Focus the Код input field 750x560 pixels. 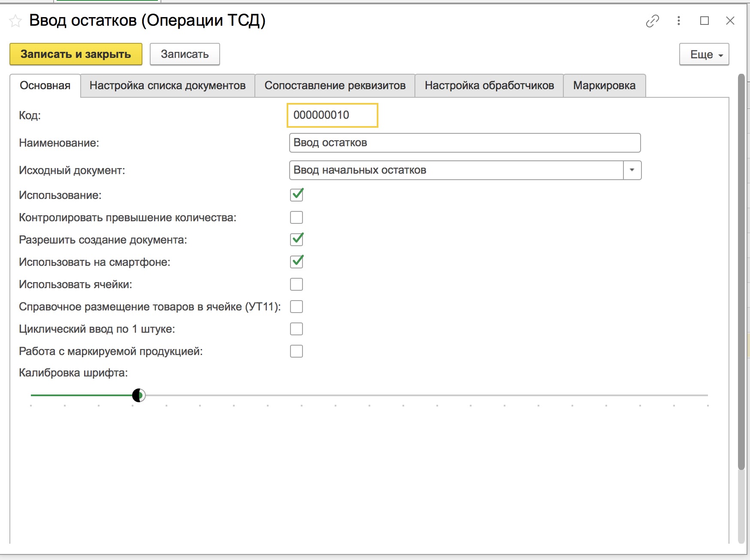(x=333, y=115)
